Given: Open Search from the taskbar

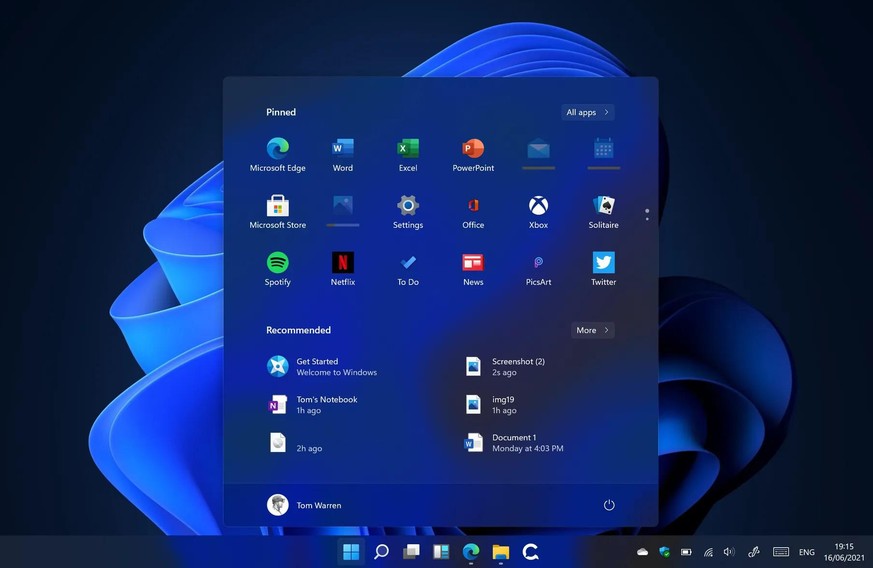Looking at the screenshot, I should pyautogui.click(x=381, y=552).
